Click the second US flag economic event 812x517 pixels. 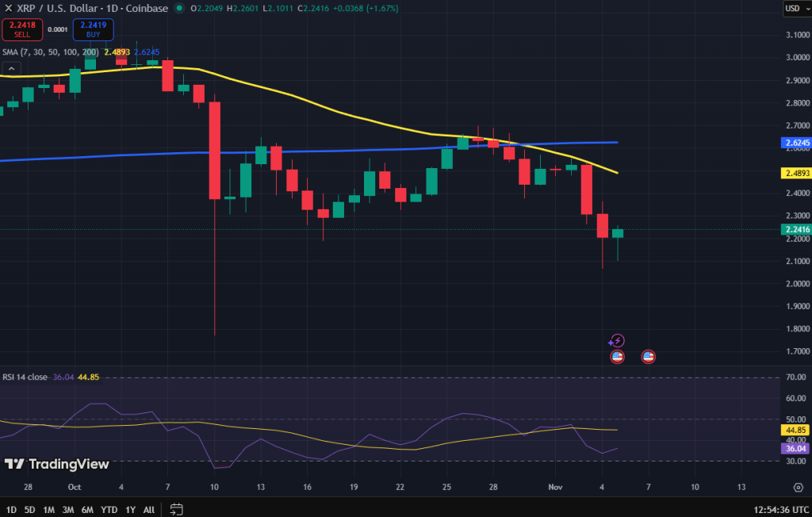(648, 357)
